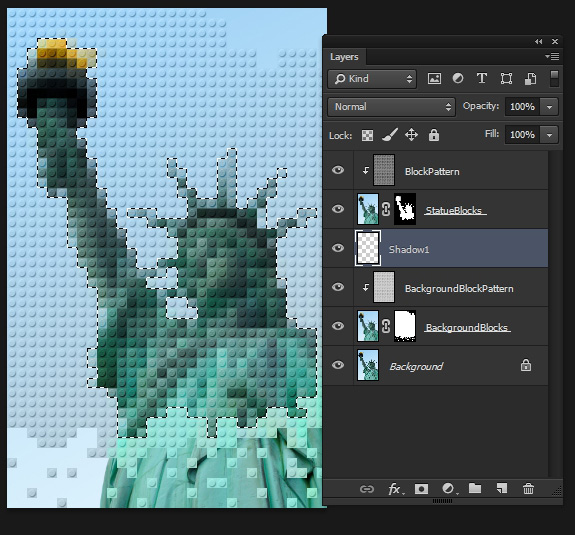Click the Opacity 100% value field
575x535 pixels.
coord(522,107)
